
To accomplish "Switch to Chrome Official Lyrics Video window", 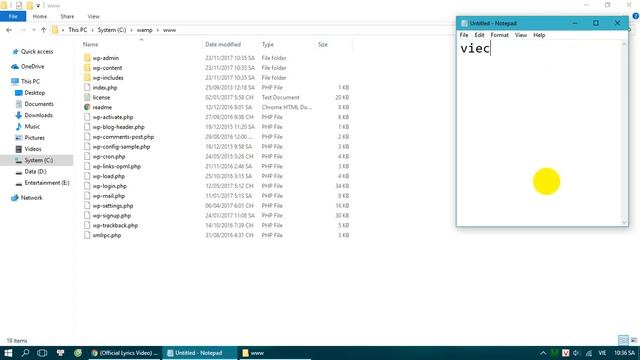I will click(x=125, y=353).
